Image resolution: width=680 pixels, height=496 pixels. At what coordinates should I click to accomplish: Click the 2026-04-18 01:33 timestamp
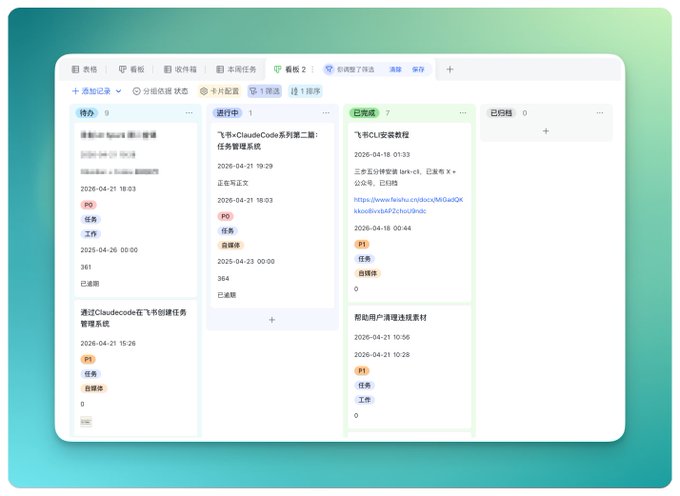tap(382, 154)
